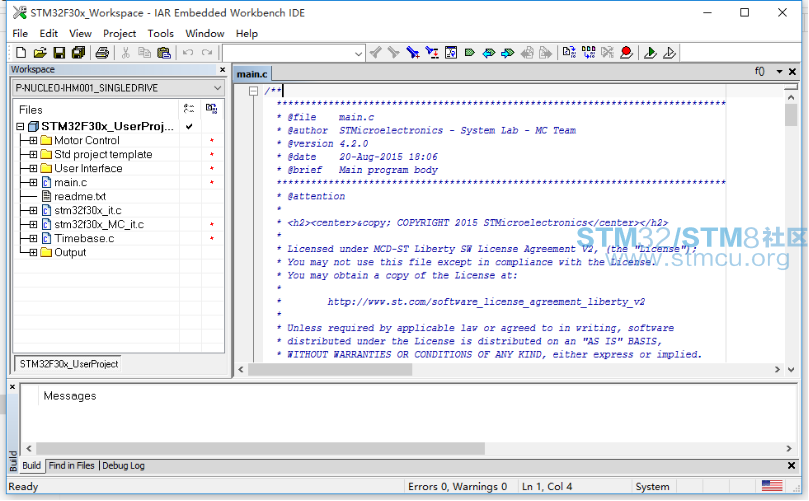The height and width of the screenshot is (501, 809).
Task: Toggle the STM32F30x_UserProject build checkmark
Action: coord(188,127)
